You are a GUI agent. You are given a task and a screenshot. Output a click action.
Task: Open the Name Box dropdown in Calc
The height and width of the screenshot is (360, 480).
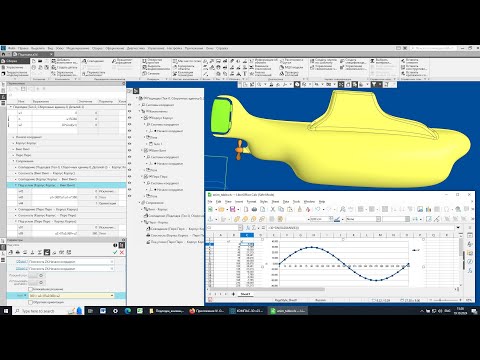pyautogui.click(x=240, y=227)
